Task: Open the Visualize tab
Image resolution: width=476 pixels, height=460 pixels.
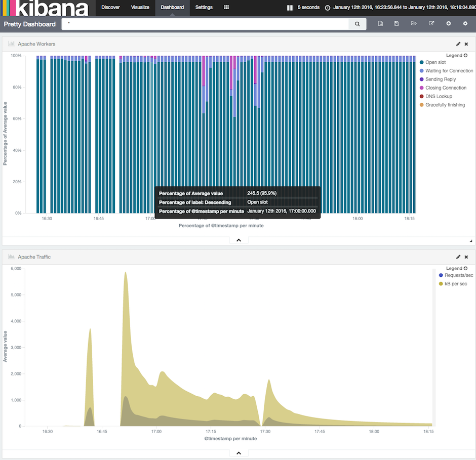Action: coord(140,8)
